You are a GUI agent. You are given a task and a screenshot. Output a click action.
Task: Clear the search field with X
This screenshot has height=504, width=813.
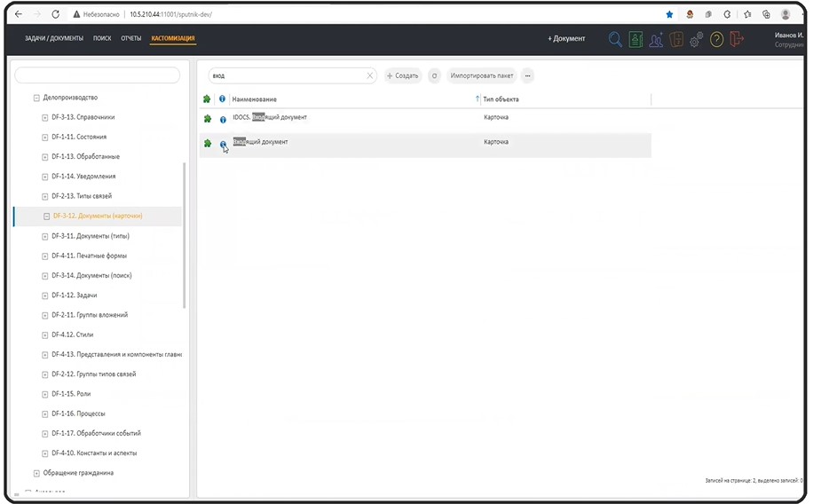coord(370,75)
